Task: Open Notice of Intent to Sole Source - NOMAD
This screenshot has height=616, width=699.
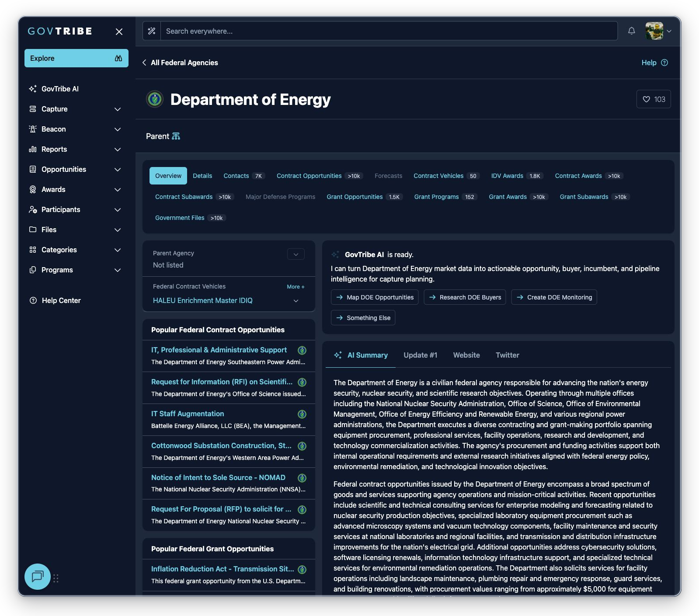Action: pos(218,477)
